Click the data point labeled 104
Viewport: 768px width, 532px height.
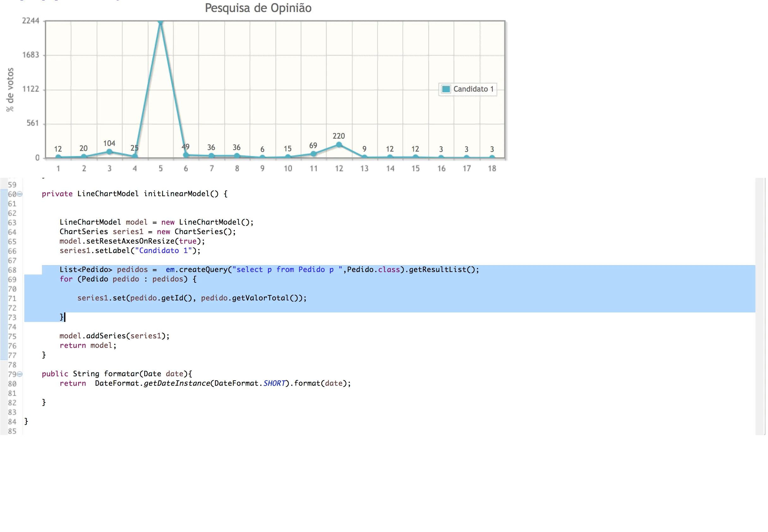[x=109, y=152]
